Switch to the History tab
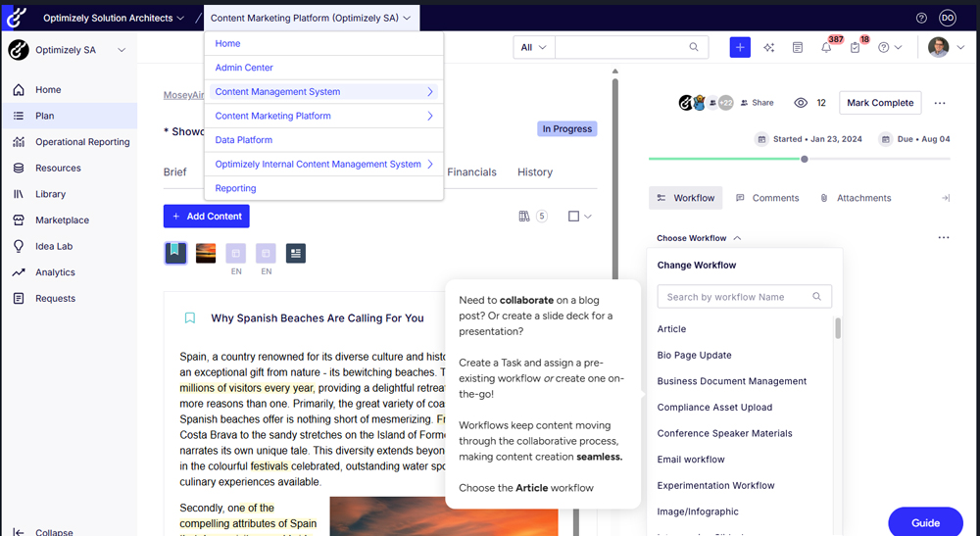 (535, 172)
